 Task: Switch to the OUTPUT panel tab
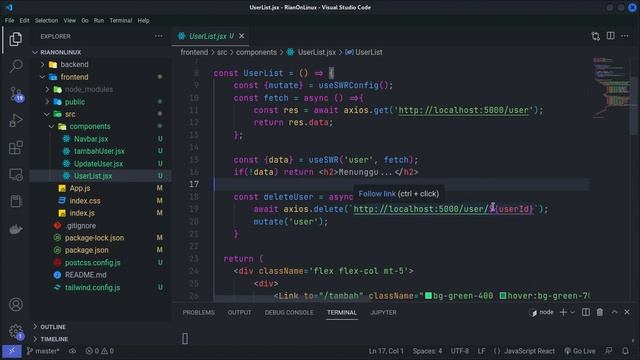tap(240, 312)
